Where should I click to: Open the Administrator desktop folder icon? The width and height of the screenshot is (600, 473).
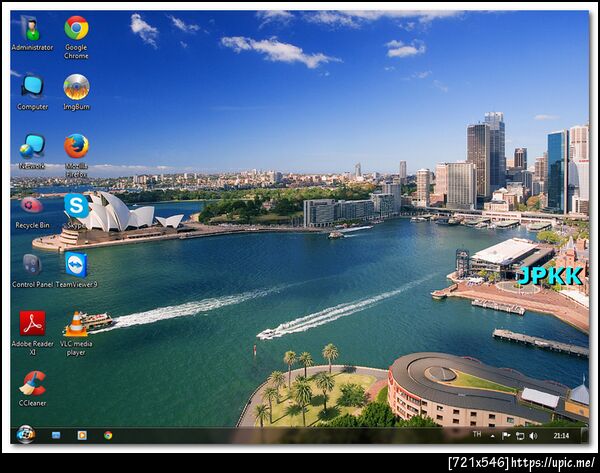coord(32,33)
